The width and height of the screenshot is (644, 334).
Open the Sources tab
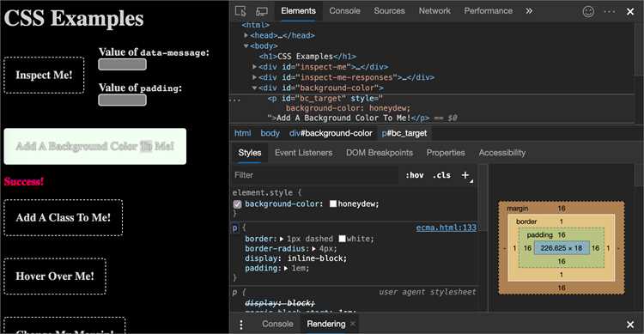(389, 11)
